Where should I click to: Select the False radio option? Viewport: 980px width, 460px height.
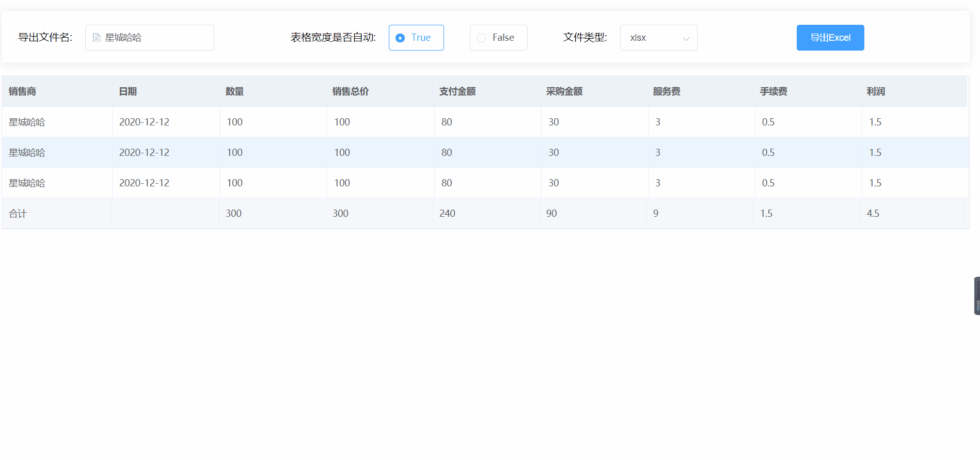498,38
